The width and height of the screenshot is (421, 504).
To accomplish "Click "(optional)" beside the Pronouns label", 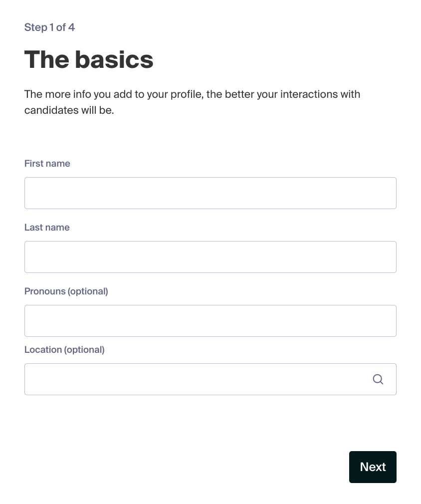I will pyautogui.click(x=87, y=291).
